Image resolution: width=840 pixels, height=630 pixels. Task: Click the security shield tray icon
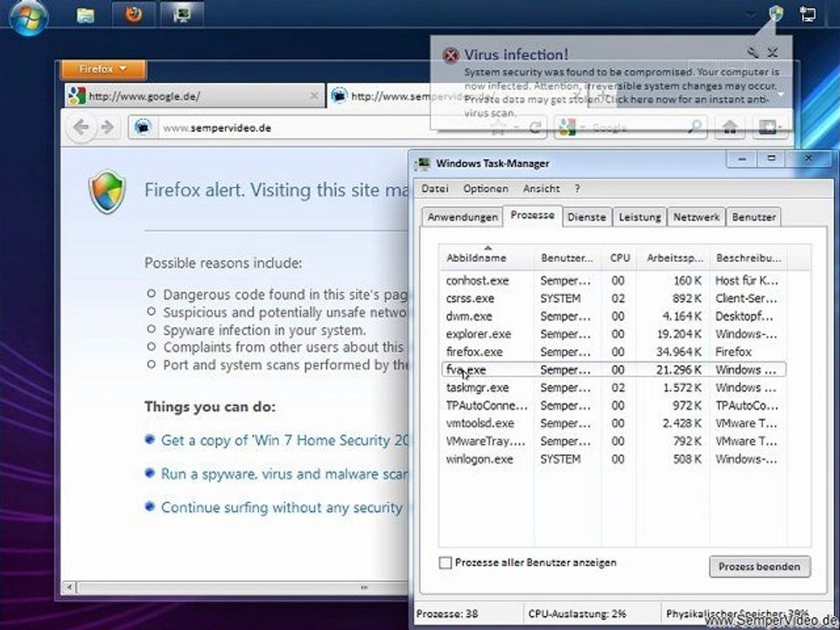tap(776, 14)
